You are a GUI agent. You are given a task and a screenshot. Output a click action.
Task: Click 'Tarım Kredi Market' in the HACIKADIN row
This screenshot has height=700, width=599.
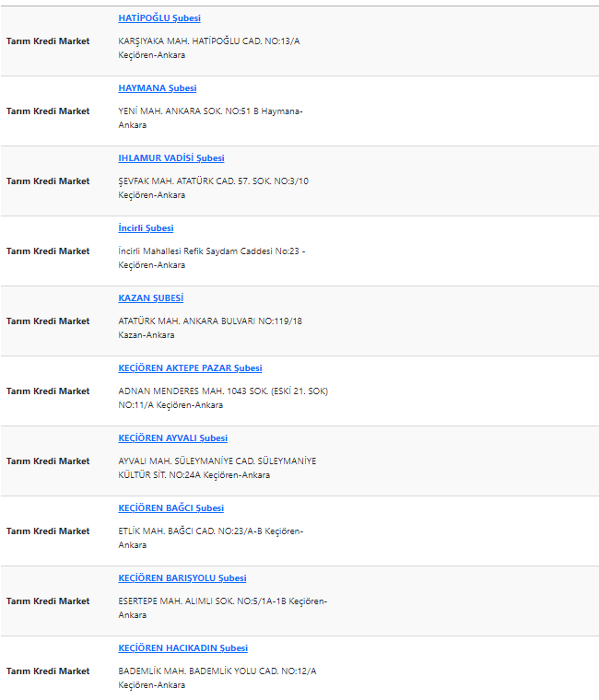pyautogui.click(x=48, y=671)
